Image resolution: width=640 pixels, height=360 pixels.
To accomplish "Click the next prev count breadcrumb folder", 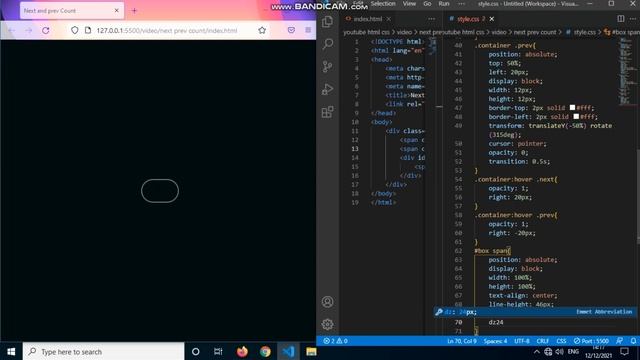I will [535, 32].
